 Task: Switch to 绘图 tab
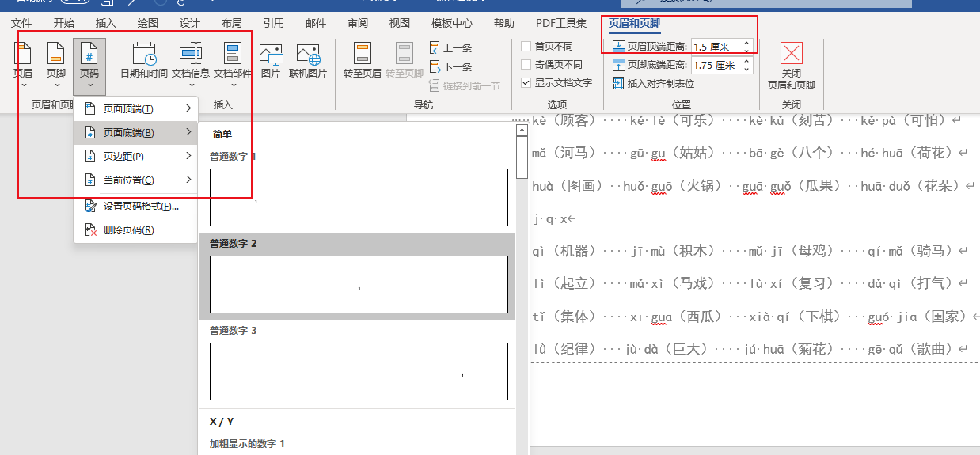point(148,23)
